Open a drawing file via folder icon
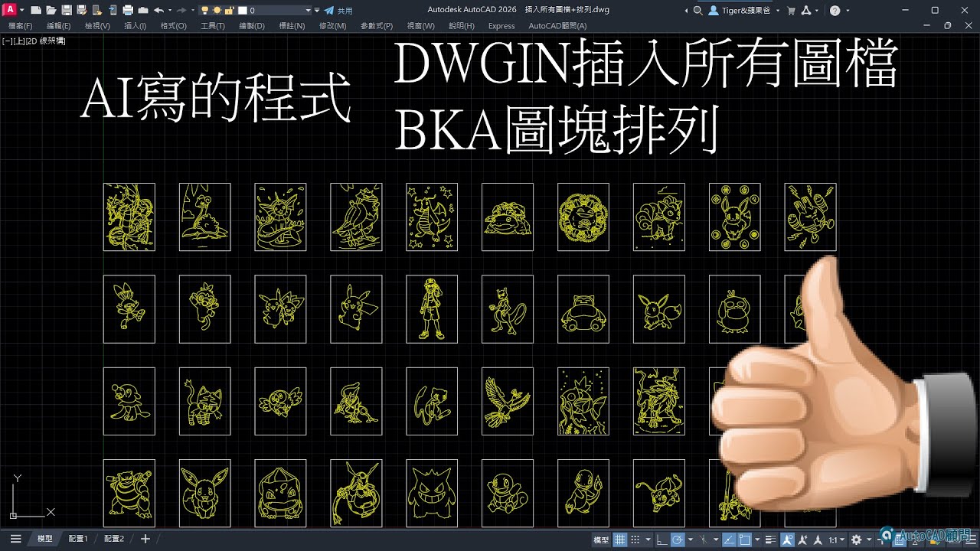The width and height of the screenshot is (980, 551). [x=51, y=11]
